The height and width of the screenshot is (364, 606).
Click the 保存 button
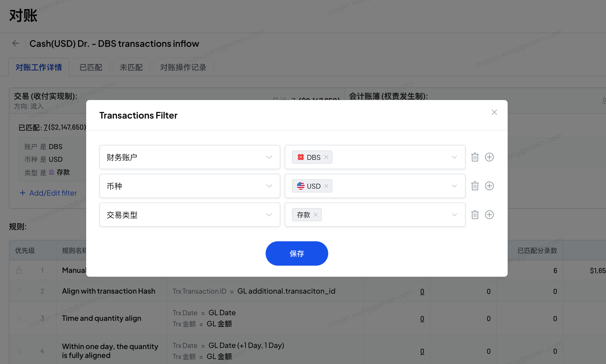click(297, 253)
